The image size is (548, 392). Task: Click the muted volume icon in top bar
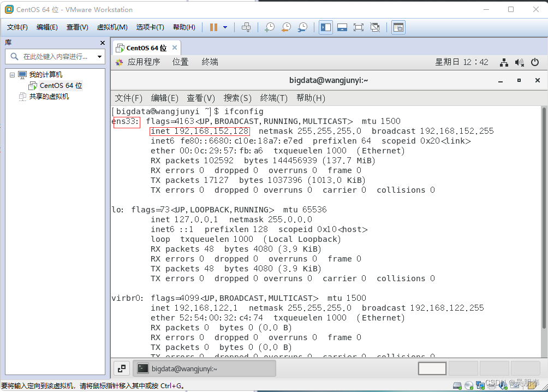(x=519, y=62)
